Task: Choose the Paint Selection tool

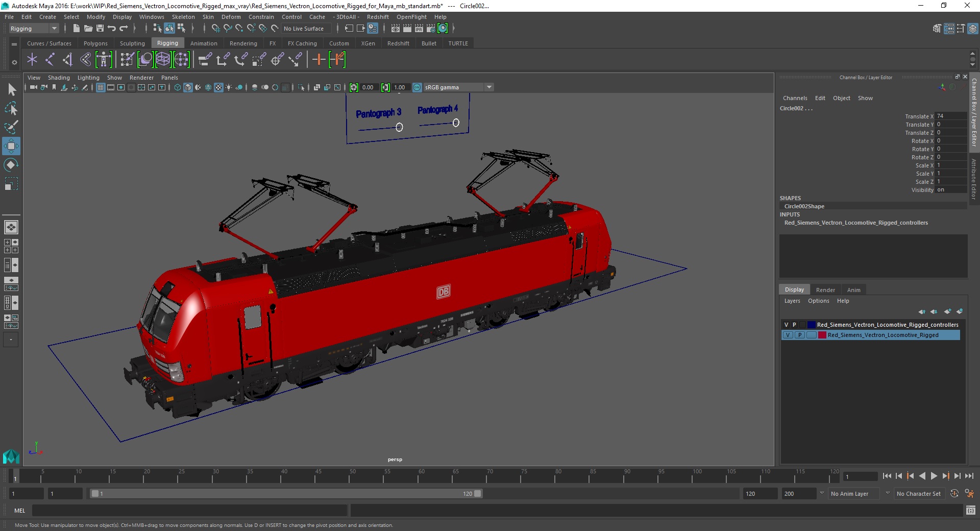Action: (11, 127)
